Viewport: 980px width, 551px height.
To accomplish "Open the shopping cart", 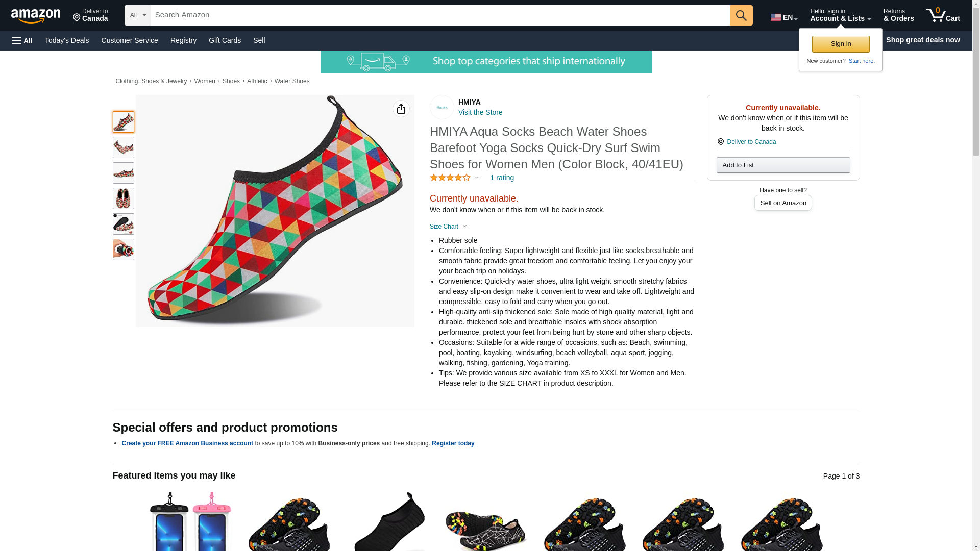I will pyautogui.click(x=943, y=15).
